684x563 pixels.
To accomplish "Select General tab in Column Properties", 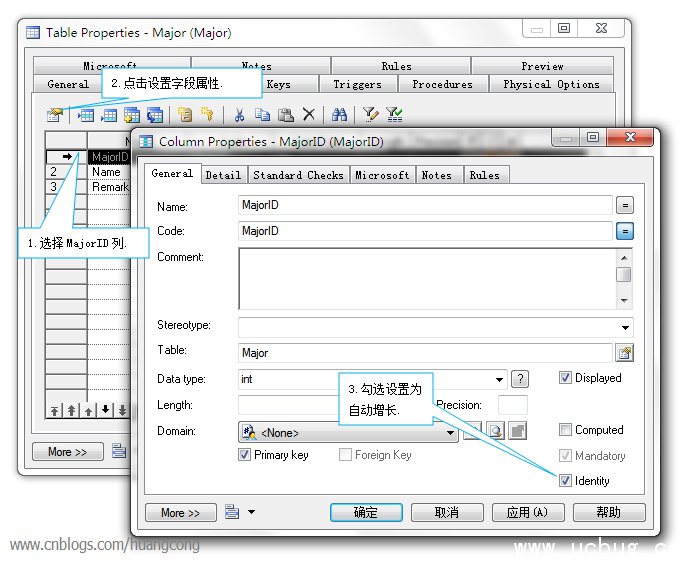I will (172, 174).
